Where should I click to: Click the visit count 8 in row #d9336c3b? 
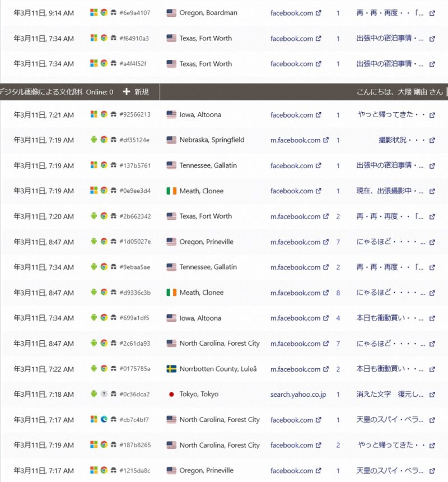pyautogui.click(x=338, y=293)
